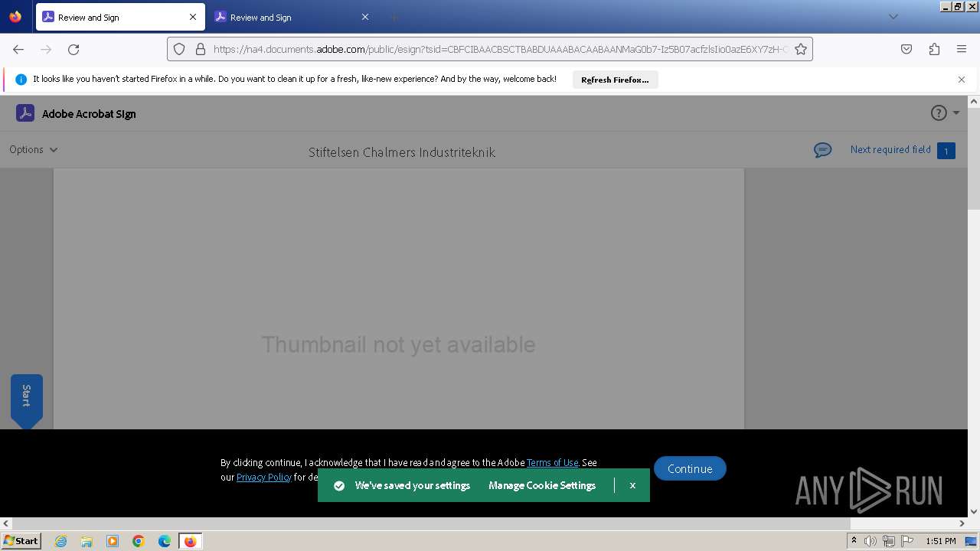This screenshot has height=551, width=980.
Task: Close the first Review and Sign tab
Action: pos(193,17)
